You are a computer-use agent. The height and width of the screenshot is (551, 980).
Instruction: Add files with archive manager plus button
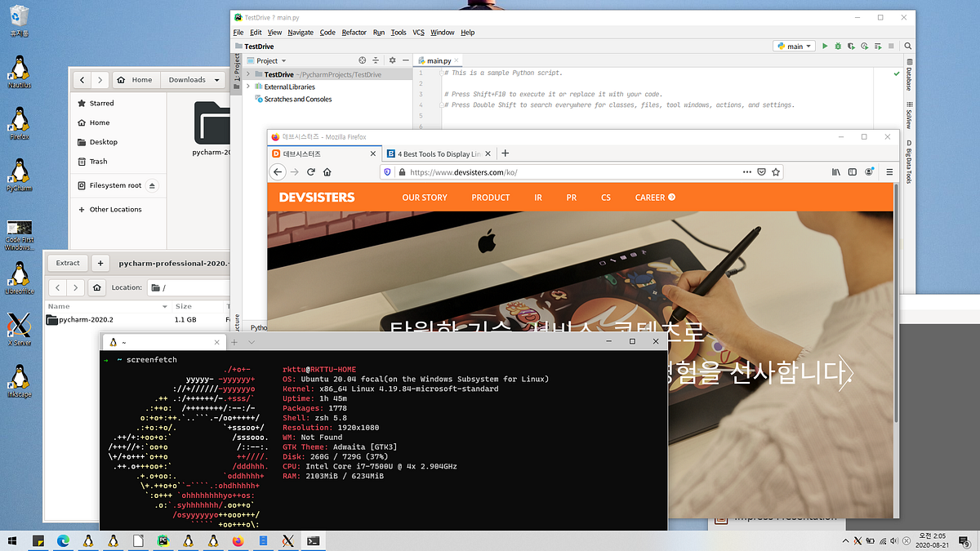[x=100, y=263]
